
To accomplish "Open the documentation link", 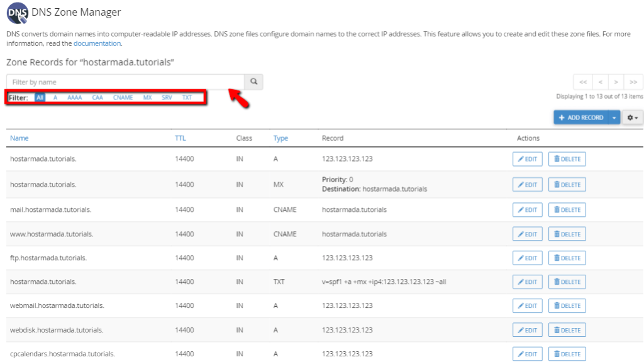I will [97, 43].
